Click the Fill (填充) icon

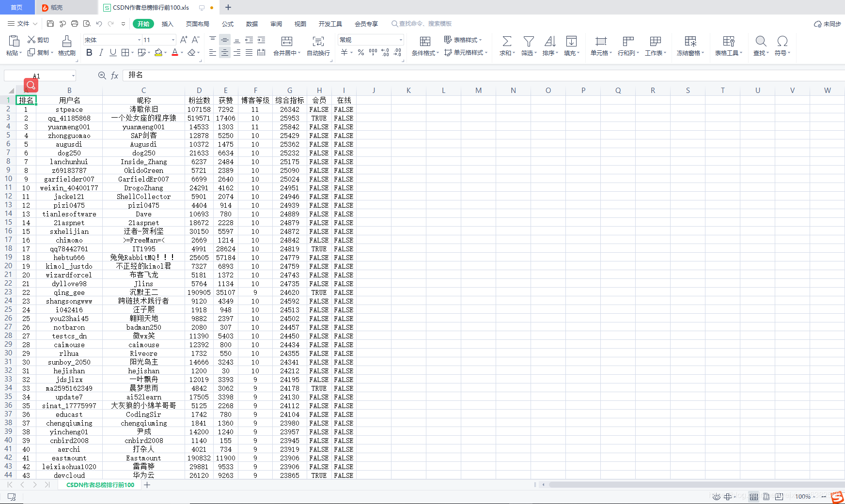pos(571,41)
